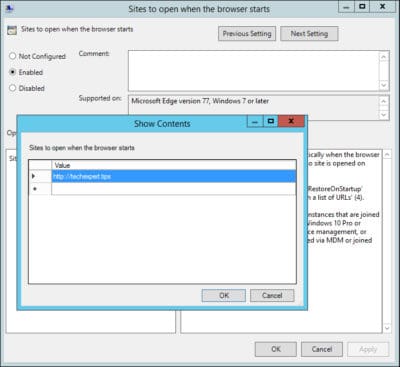
Task: Select current row arrow indicator
Action: [33, 176]
